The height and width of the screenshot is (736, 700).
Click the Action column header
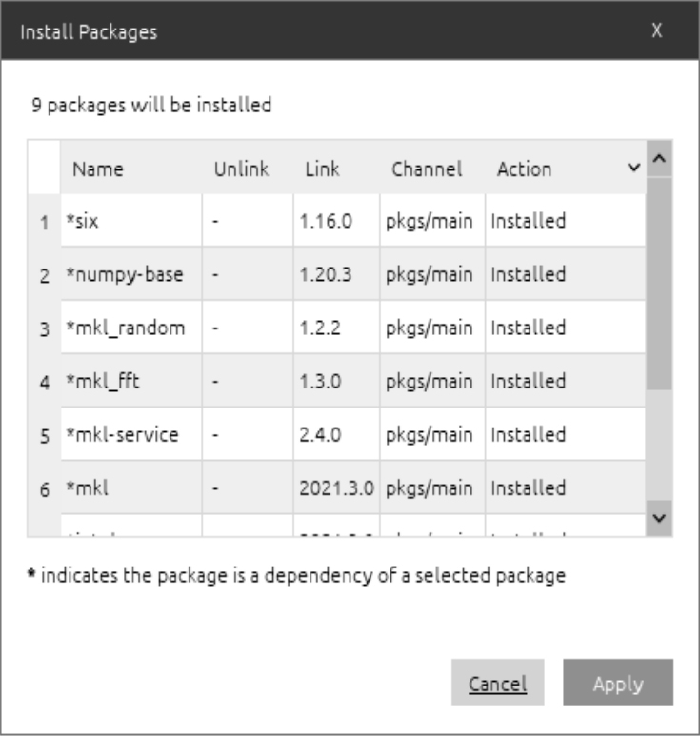click(524, 169)
